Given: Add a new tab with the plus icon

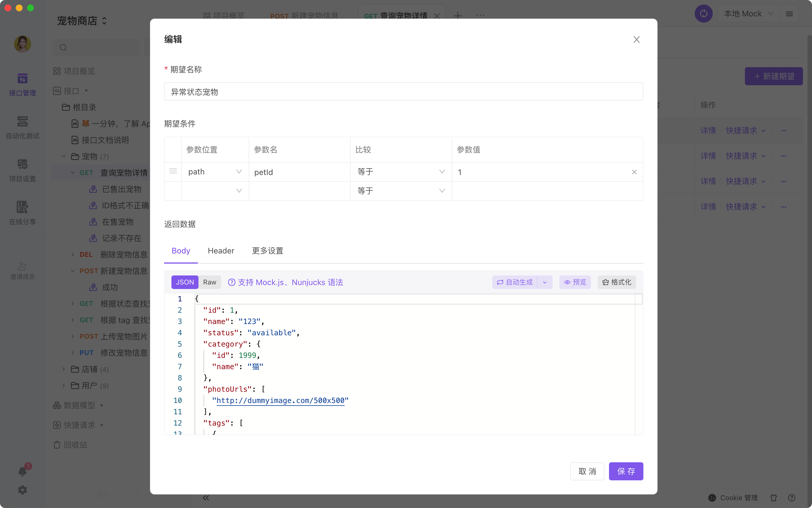Looking at the screenshot, I should [458, 16].
